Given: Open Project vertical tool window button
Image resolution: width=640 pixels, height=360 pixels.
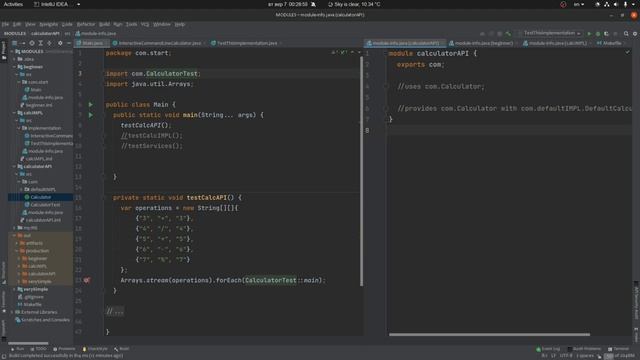Looking at the screenshot, I should pyautogui.click(x=4, y=50).
